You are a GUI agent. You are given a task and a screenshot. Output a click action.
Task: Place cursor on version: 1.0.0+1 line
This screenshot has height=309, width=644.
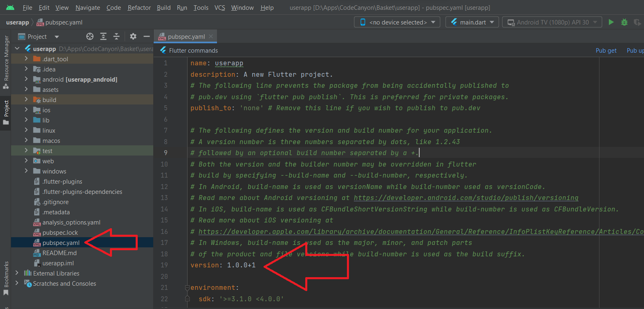coord(223,265)
